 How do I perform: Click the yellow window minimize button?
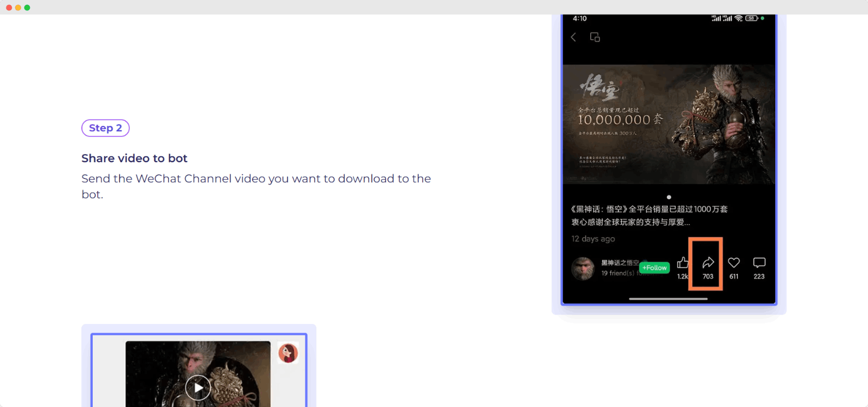18,8
